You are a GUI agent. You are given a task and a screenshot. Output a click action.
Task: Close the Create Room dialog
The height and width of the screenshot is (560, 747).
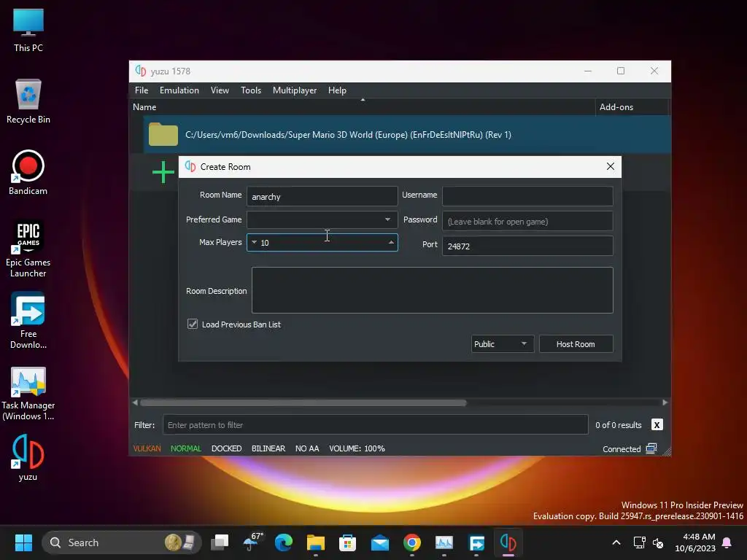pos(611,167)
